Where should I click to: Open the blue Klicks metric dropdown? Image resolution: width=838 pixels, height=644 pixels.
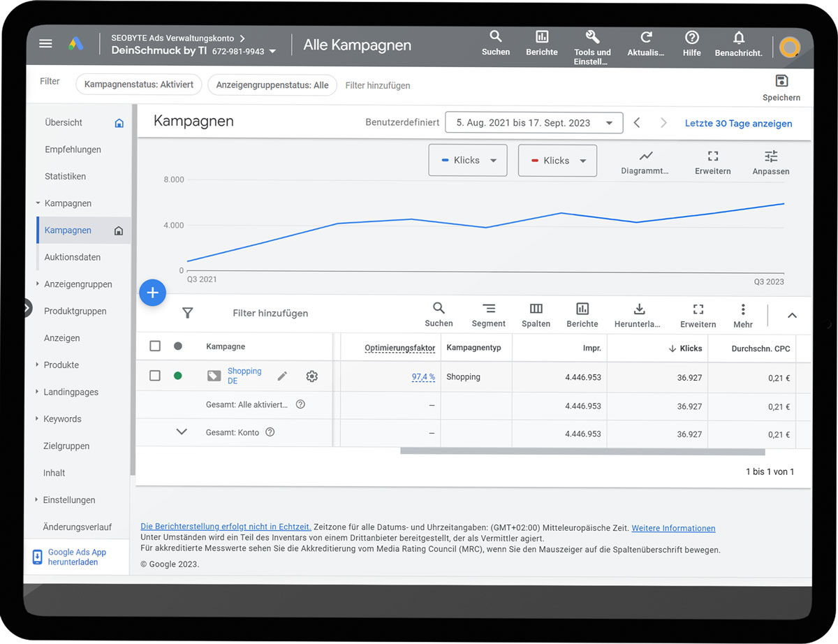coord(468,160)
